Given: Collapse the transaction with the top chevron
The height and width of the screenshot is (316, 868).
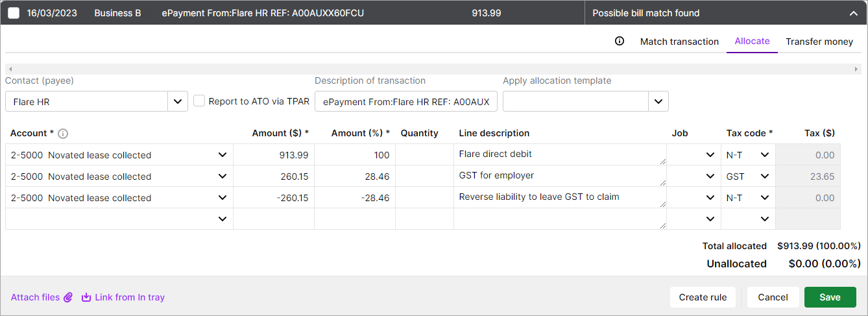Looking at the screenshot, I should click(x=853, y=13).
